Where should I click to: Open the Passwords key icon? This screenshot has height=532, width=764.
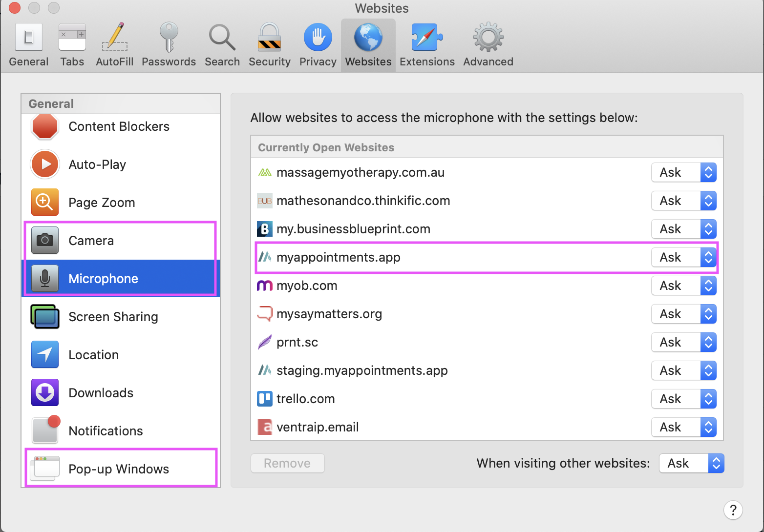pos(169,38)
